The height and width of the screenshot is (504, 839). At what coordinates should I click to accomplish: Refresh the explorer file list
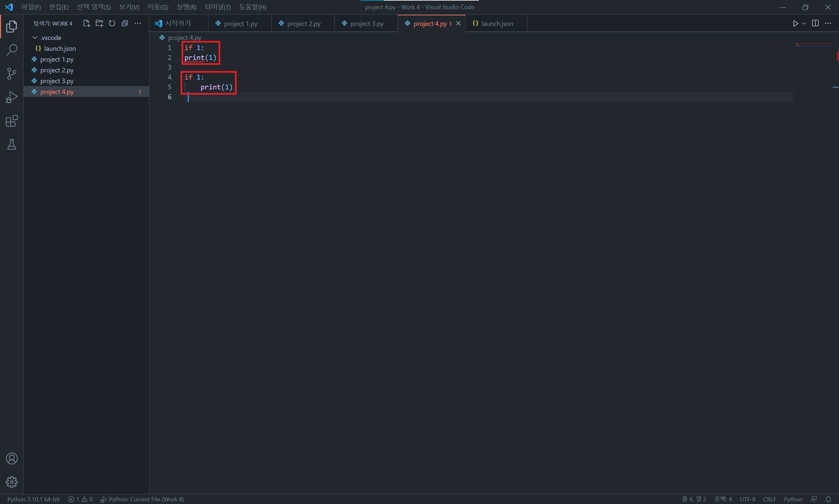[x=112, y=24]
